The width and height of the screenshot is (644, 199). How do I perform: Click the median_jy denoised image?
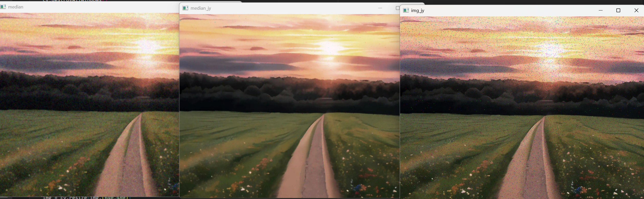pyautogui.click(x=290, y=106)
